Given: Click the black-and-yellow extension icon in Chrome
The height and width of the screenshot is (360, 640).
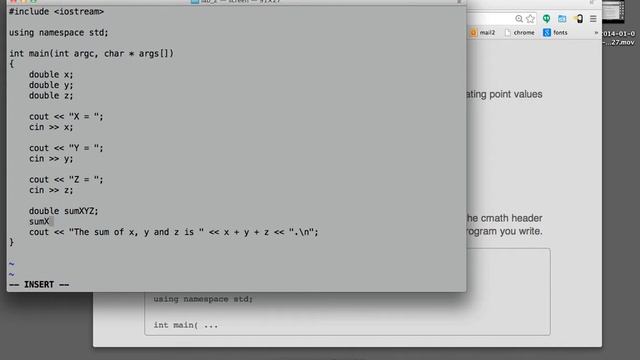Looking at the screenshot, I should pos(578,19).
